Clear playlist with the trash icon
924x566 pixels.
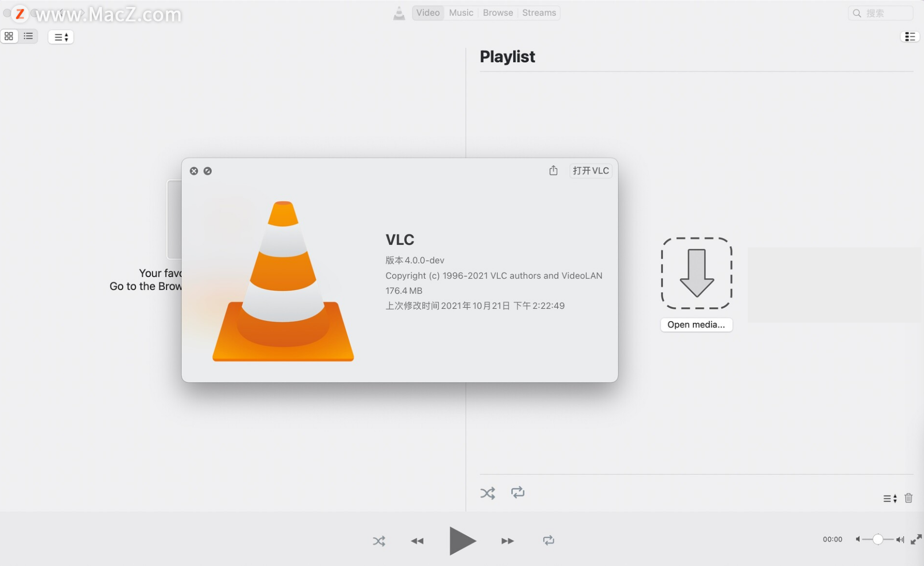click(908, 498)
